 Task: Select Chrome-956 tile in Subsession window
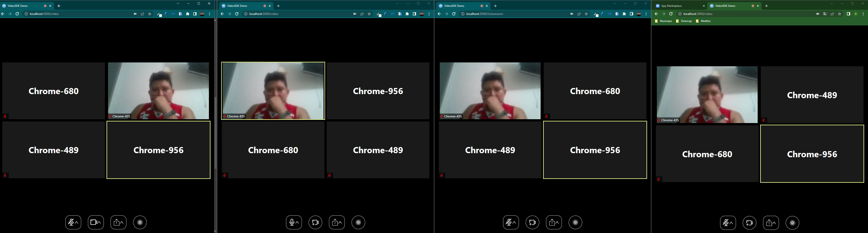[595, 150]
